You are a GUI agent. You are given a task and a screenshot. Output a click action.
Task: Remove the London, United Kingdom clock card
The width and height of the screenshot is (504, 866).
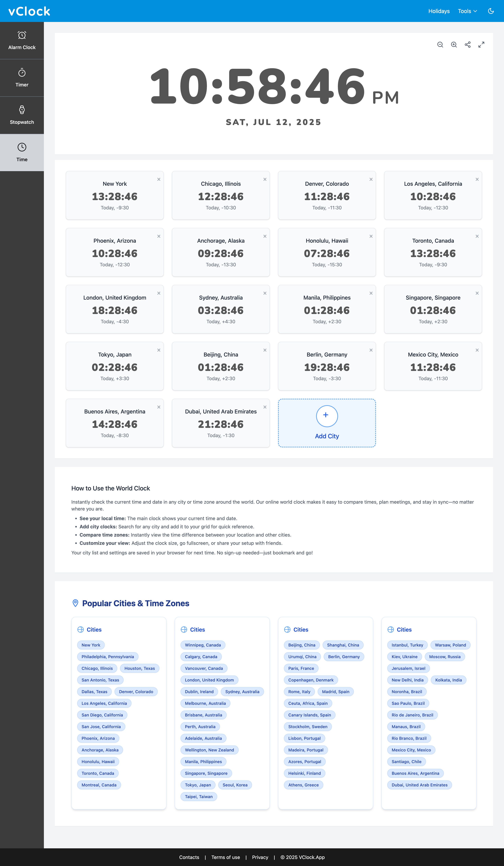(159, 293)
